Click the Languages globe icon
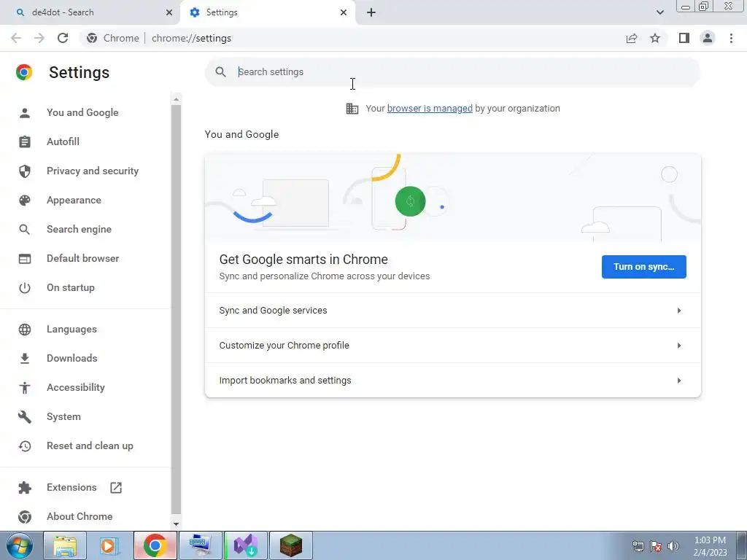The width and height of the screenshot is (747, 560). click(25, 330)
